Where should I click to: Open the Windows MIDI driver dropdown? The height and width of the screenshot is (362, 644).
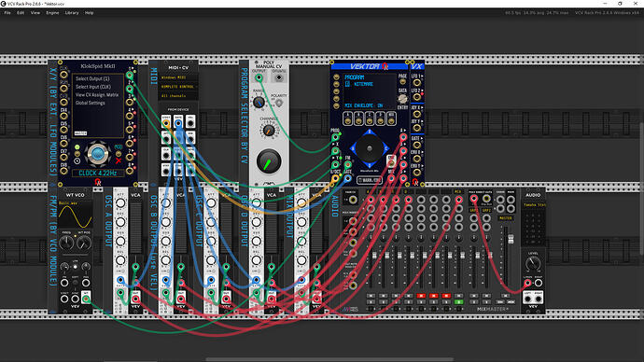click(178, 77)
